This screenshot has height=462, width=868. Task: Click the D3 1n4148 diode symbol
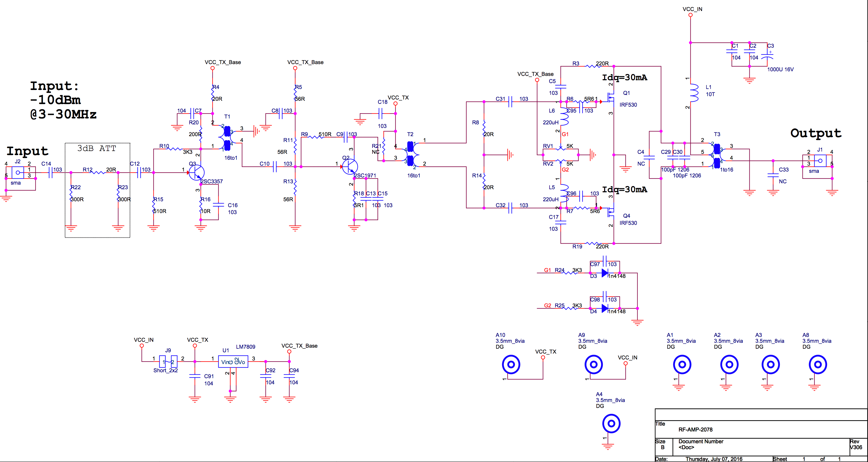click(x=605, y=273)
